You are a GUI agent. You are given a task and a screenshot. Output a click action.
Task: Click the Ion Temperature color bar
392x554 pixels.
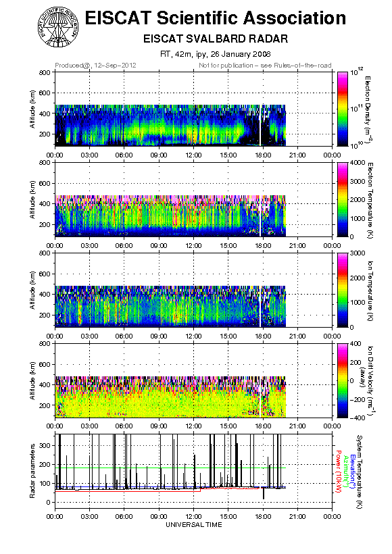[x=343, y=290]
